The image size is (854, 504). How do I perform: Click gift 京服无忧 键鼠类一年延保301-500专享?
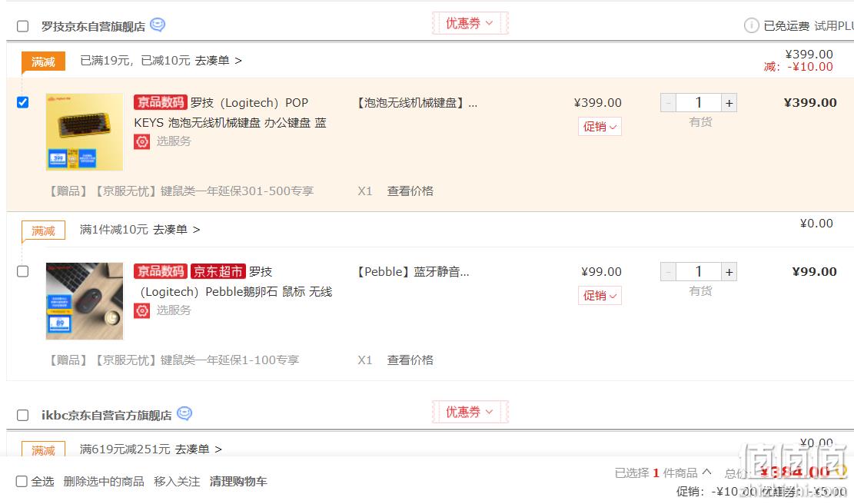pos(181,191)
